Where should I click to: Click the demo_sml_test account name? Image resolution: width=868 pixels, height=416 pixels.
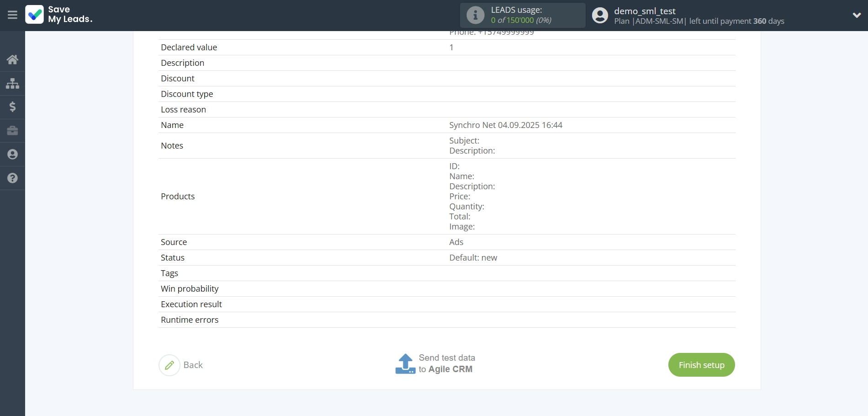pyautogui.click(x=644, y=11)
